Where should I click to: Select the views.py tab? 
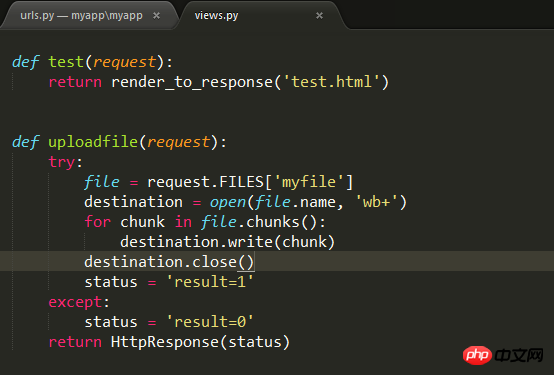pyautogui.click(x=216, y=16)
